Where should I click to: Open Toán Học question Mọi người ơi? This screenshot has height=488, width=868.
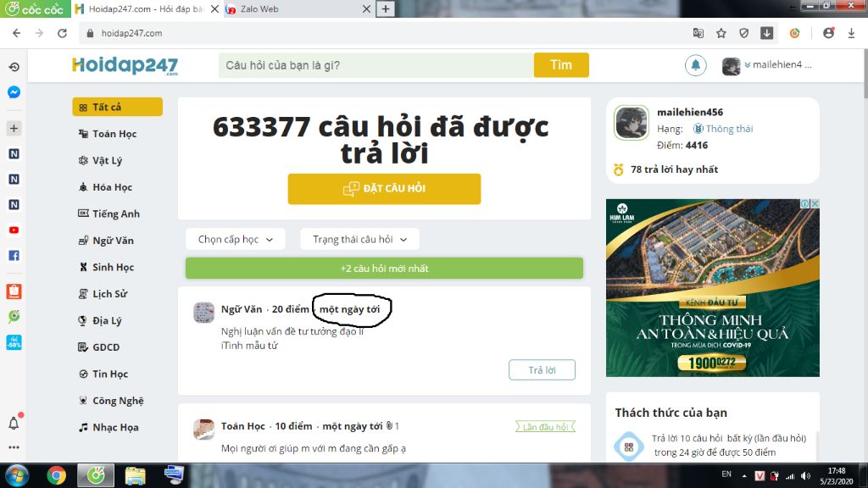(314, 448)
